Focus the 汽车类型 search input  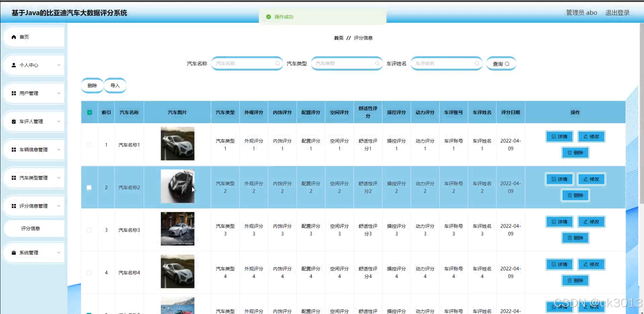[x=347, y=63]
